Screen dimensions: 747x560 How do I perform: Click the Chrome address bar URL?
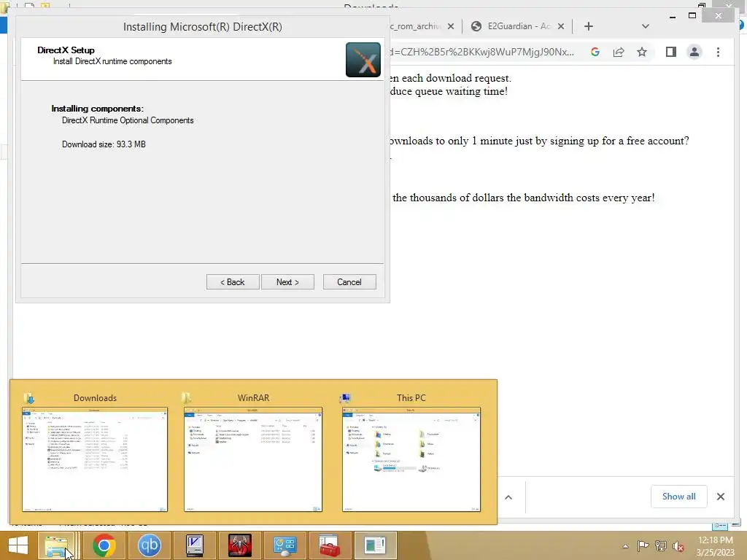481,52
